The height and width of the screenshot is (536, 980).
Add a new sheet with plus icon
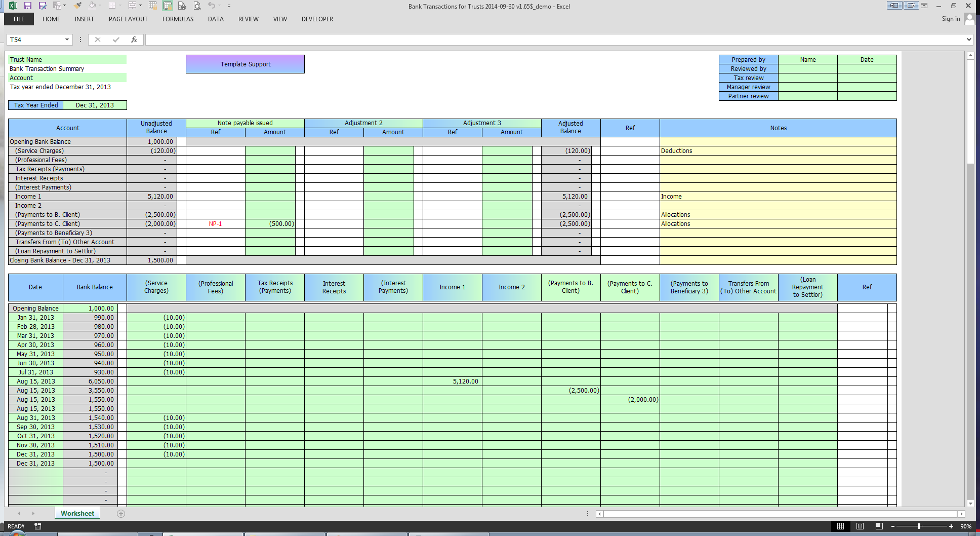(x=121, y=514)
